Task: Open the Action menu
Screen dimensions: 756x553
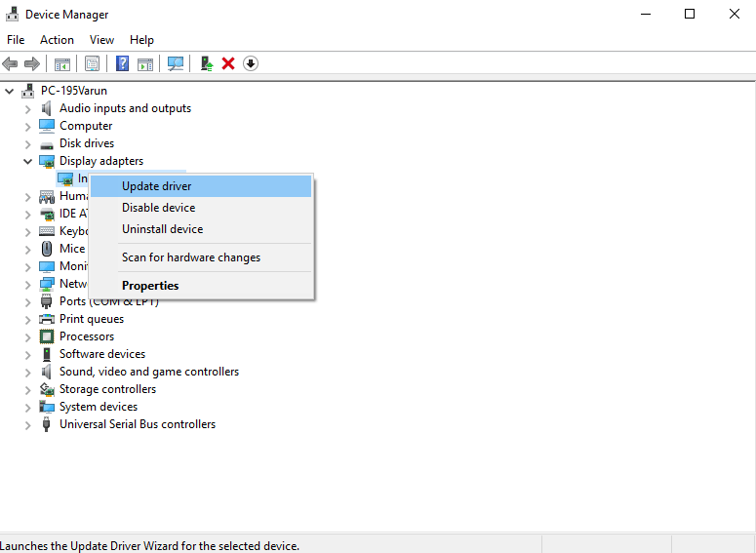Action: tap(57, 40)
